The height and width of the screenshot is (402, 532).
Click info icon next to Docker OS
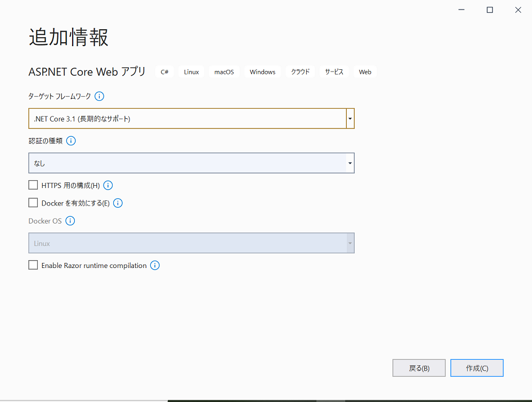pyautogui.click(x=70, y=221)
